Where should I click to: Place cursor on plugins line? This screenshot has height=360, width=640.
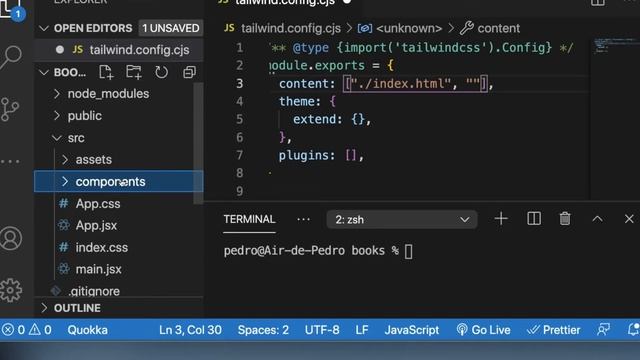(321, 155)
